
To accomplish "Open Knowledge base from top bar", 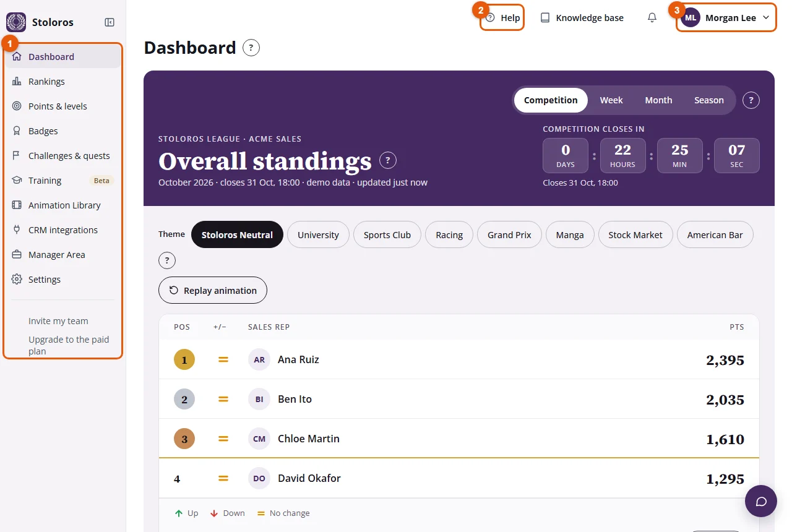I will (x=582, y=18).
